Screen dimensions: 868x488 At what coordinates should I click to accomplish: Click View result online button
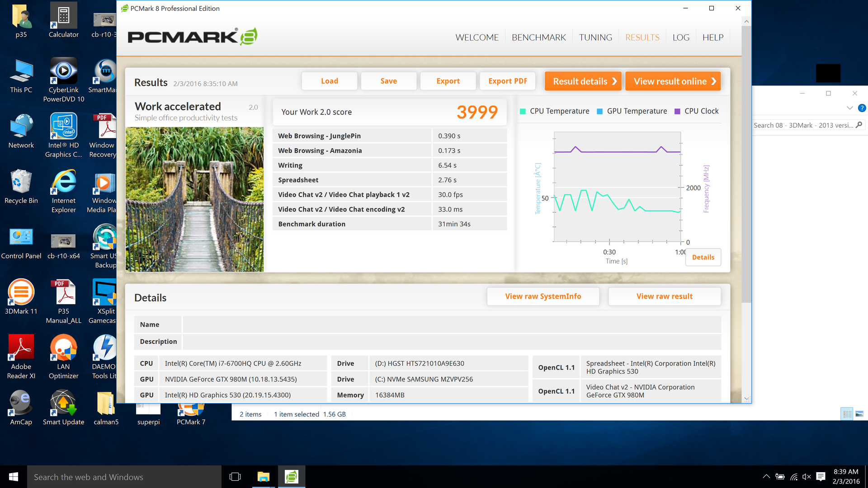[673, 81]
